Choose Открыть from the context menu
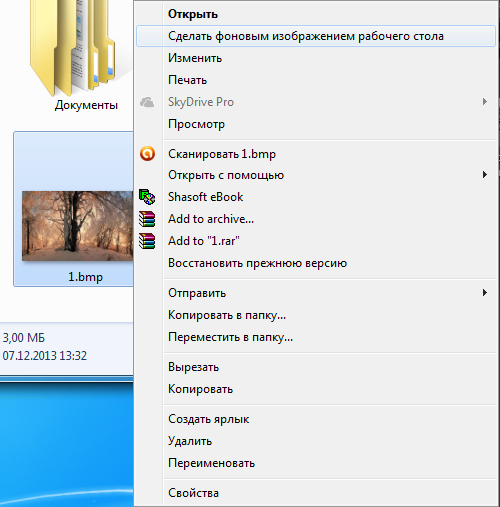The height and width of the screenshot is (507, 500). 315,14
